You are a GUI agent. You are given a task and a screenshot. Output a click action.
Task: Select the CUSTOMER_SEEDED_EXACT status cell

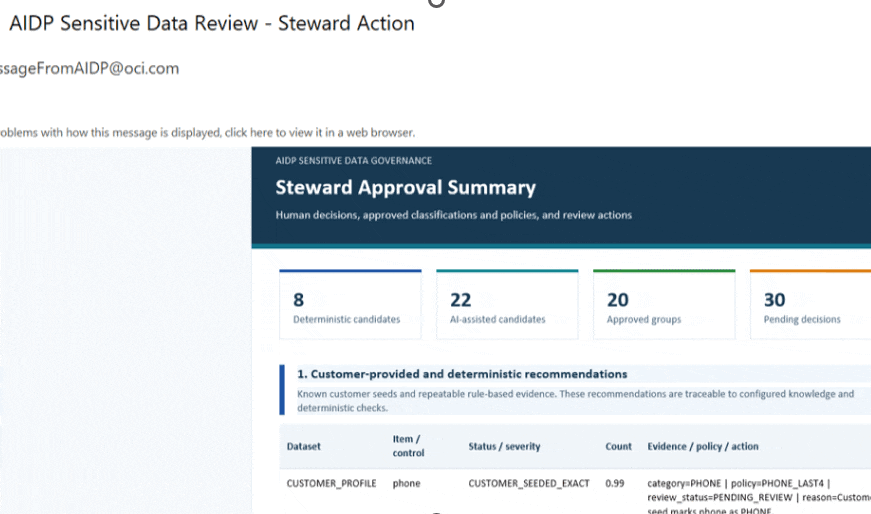point(529,483)
